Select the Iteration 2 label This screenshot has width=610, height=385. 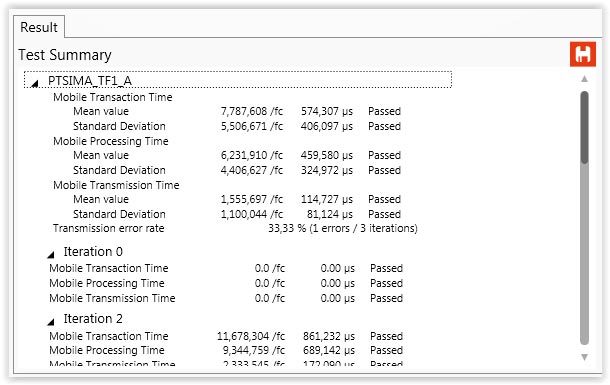pyautogui.click(x=93, y=318)
